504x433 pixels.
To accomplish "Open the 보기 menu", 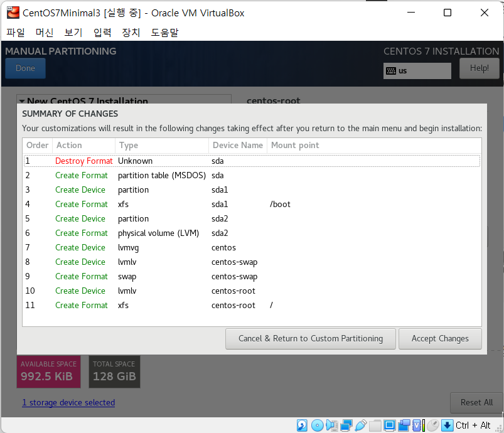I will pyautogui.click(x=73, y=33).
